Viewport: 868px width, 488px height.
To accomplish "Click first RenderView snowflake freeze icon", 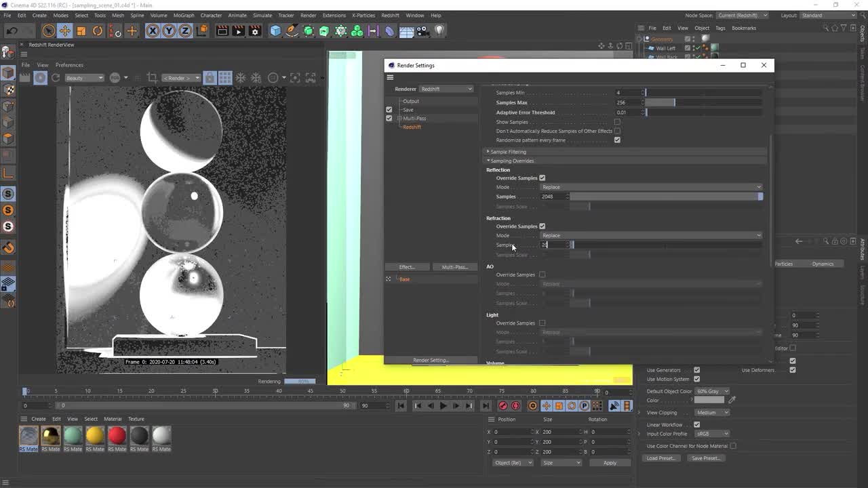I will click(241, 78).
